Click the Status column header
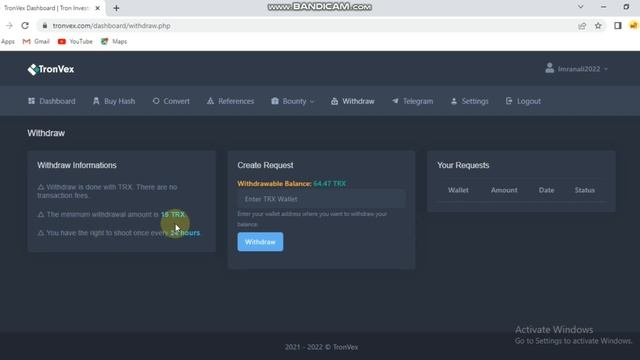Image resolution: width=640 pixels, height=360 pixels. [x=584, y=190]
